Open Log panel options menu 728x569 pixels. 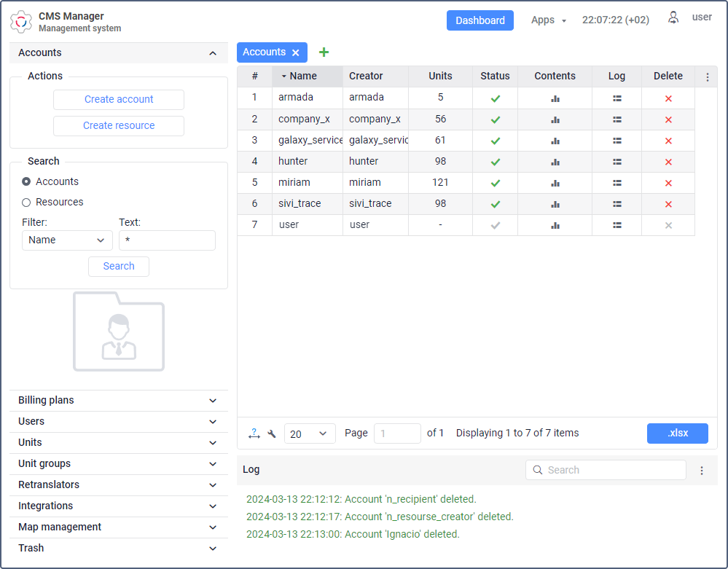pos(702,471)
